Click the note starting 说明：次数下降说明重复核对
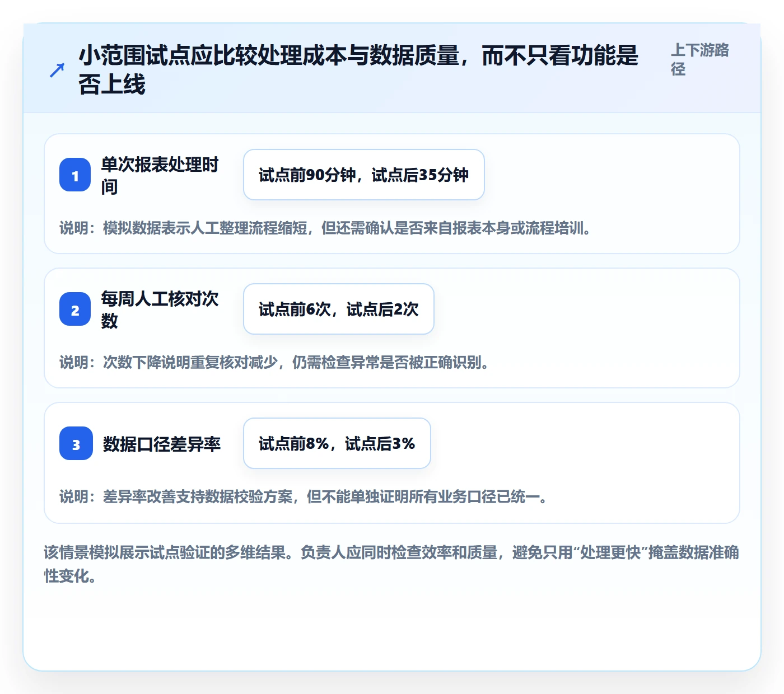Image resolution: width=784 pixels, height=694 pixels. tap(274, 362)
